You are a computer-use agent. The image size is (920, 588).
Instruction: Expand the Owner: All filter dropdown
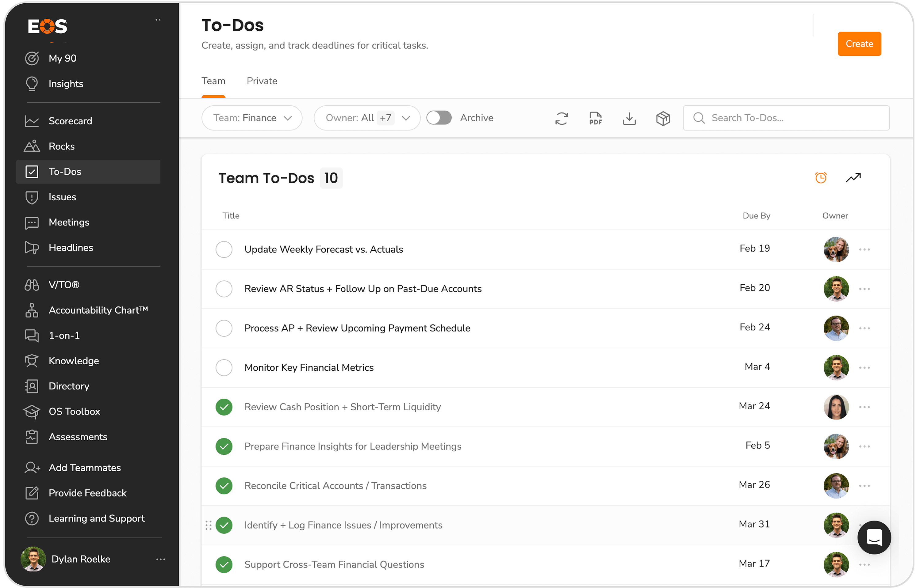click(366, 118)
